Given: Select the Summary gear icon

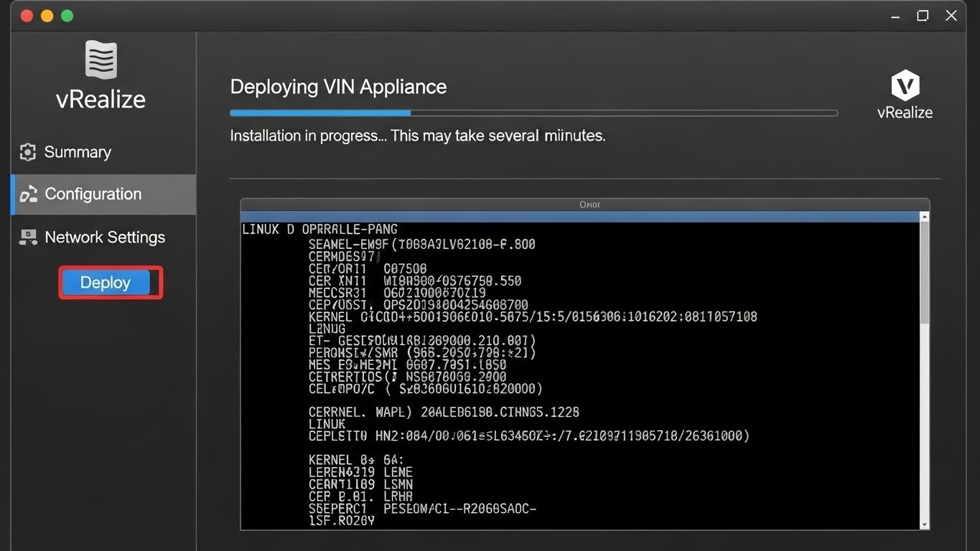Looking at the screenshot, I should (x=27, y=151).
